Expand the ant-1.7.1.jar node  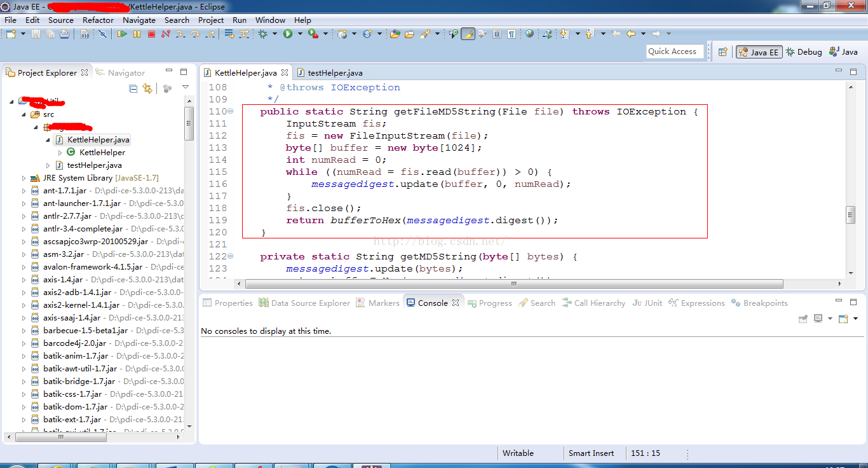point(24,191)
